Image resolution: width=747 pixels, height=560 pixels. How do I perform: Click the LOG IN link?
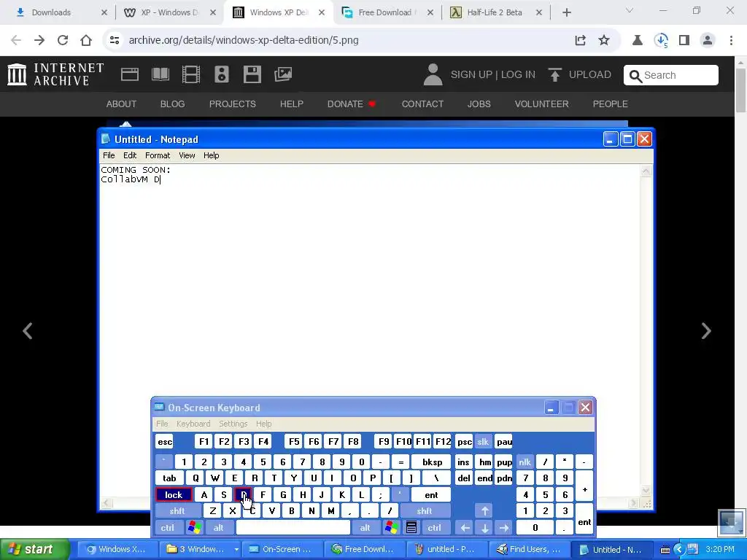pyautogui.click(x=519, y=75)
